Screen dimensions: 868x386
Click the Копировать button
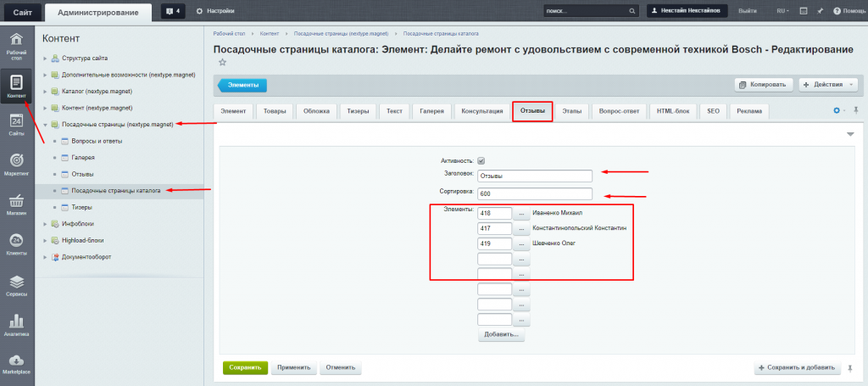764,85
